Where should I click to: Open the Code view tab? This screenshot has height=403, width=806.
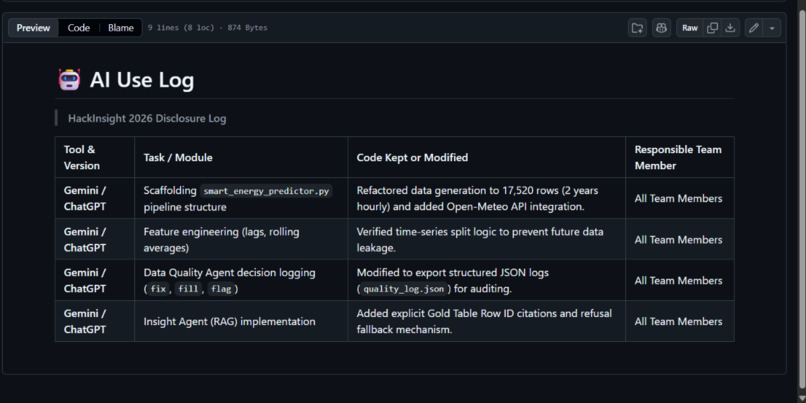click(x=79, y=28)
